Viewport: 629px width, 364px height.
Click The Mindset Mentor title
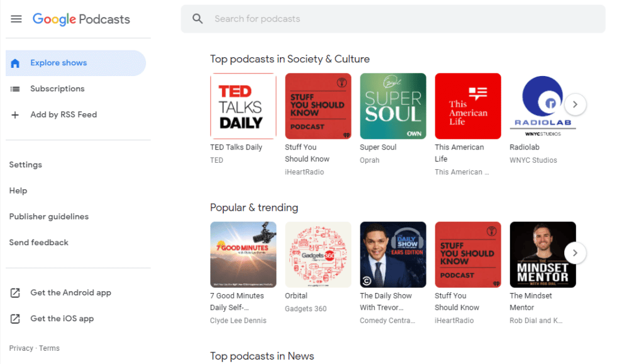[531, 302]
